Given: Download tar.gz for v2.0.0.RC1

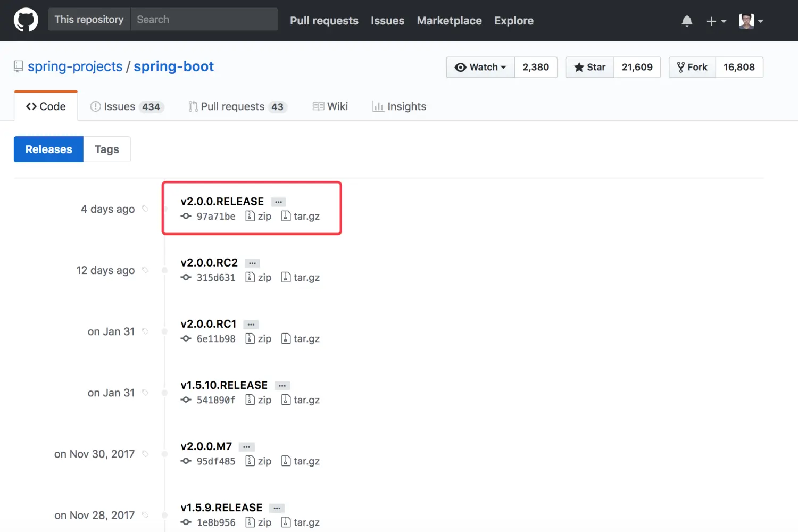Looking at the screenshot, I should pos(301,338).
